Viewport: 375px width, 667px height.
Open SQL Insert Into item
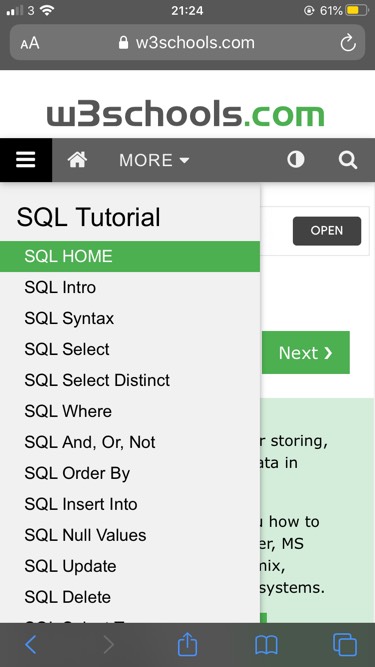pos(130,505)
